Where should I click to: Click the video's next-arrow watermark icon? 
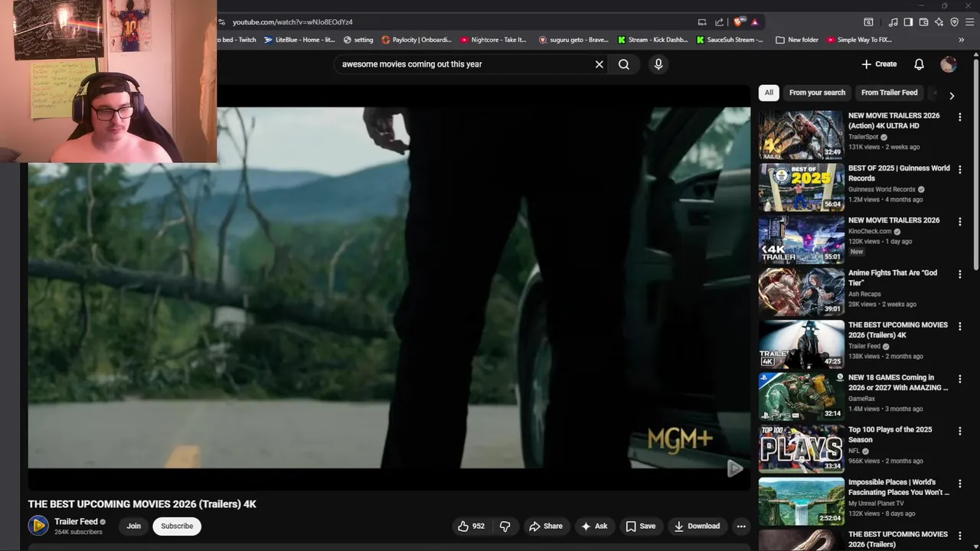(734, 468)
